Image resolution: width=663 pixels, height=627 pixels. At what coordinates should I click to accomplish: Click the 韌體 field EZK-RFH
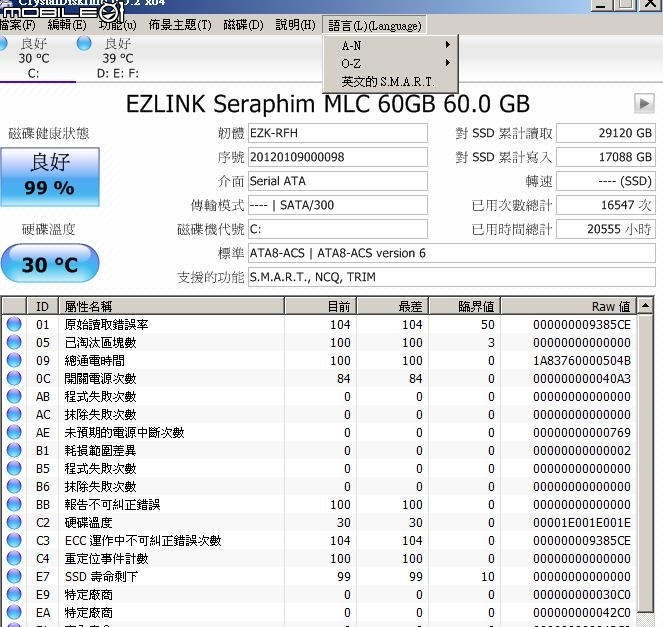[x=337, y=133]
